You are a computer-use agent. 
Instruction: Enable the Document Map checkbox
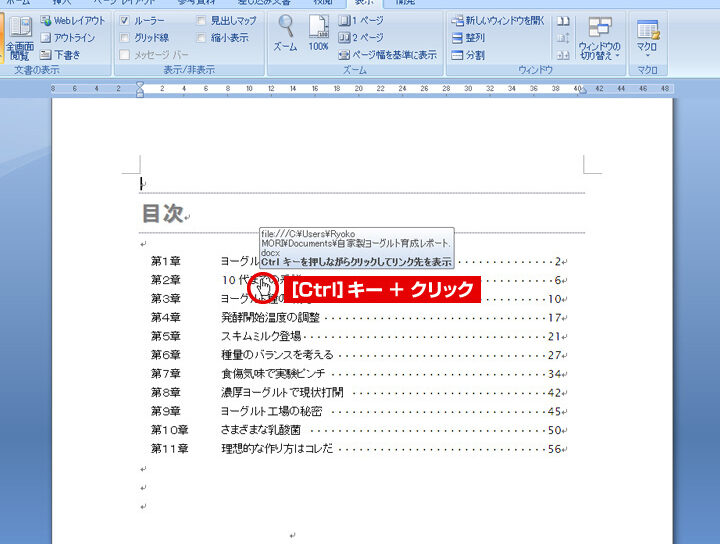pyautogui.click(x=202, y=20)
